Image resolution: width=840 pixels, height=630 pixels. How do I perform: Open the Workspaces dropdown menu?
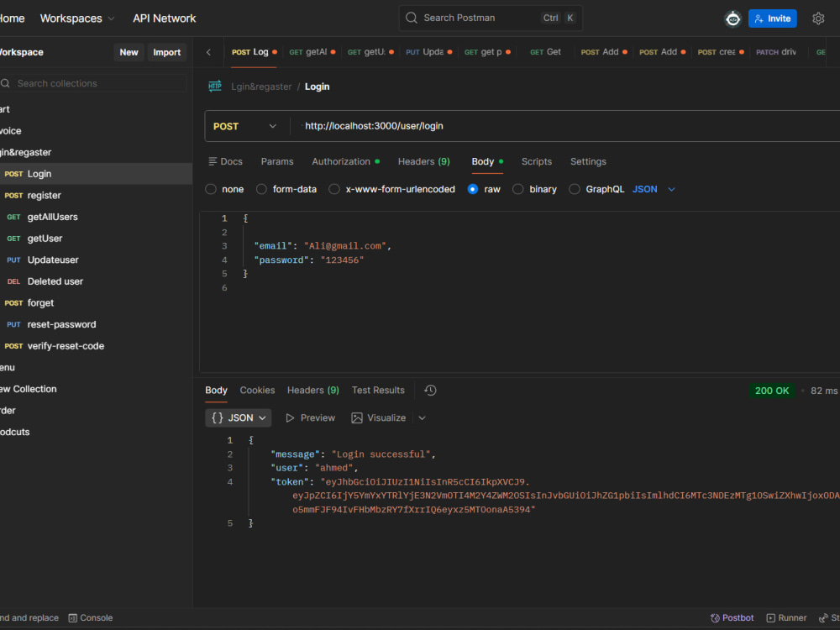[77, 18]
